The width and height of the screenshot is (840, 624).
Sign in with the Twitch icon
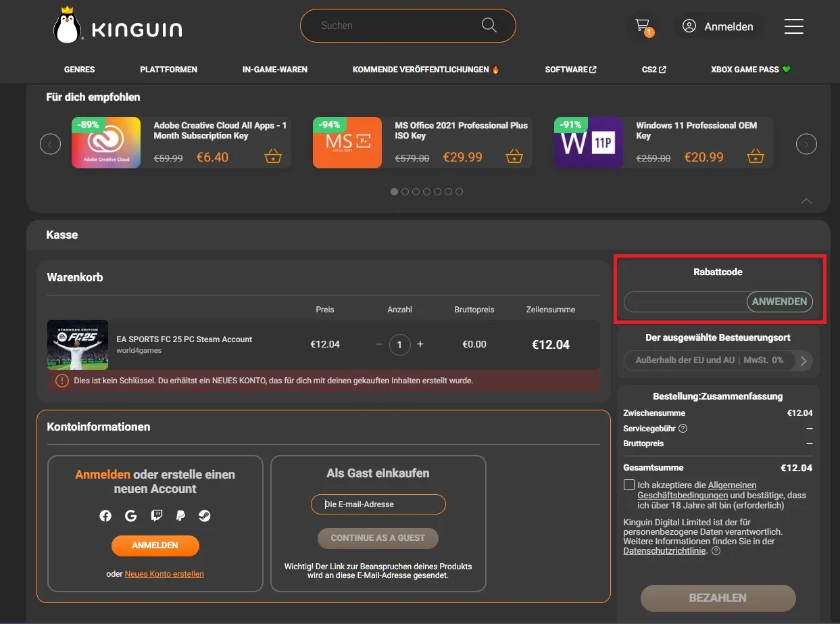coord(155,515)
